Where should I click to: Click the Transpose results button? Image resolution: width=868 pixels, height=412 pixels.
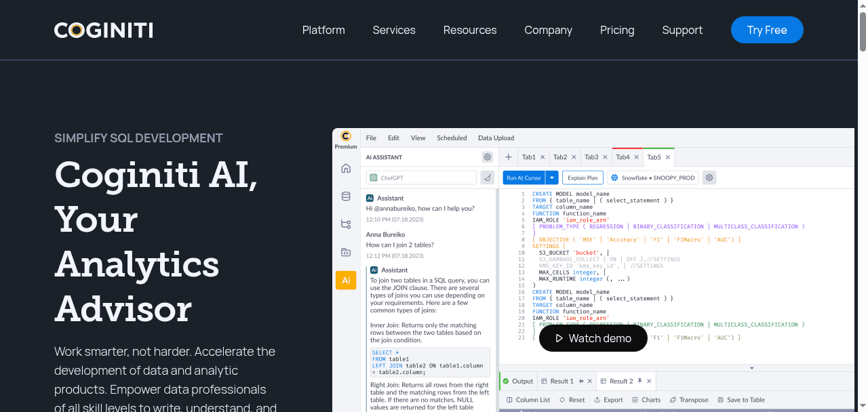(689, 400)
